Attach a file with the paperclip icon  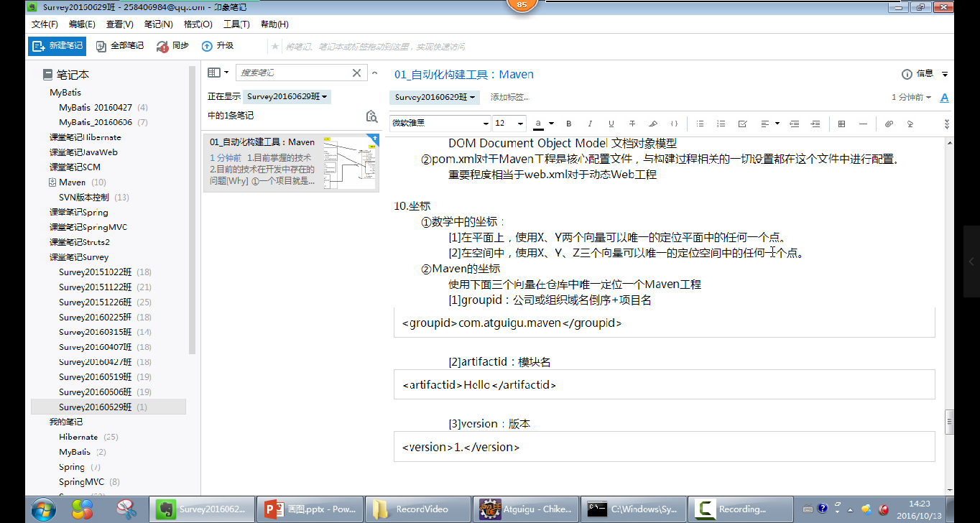pyautogui.click(x=889, y=124)
